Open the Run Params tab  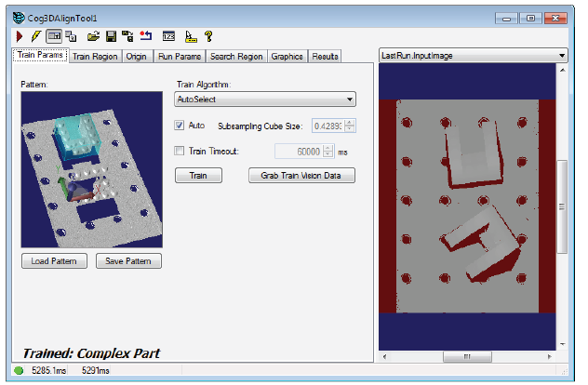pos(180,56)
